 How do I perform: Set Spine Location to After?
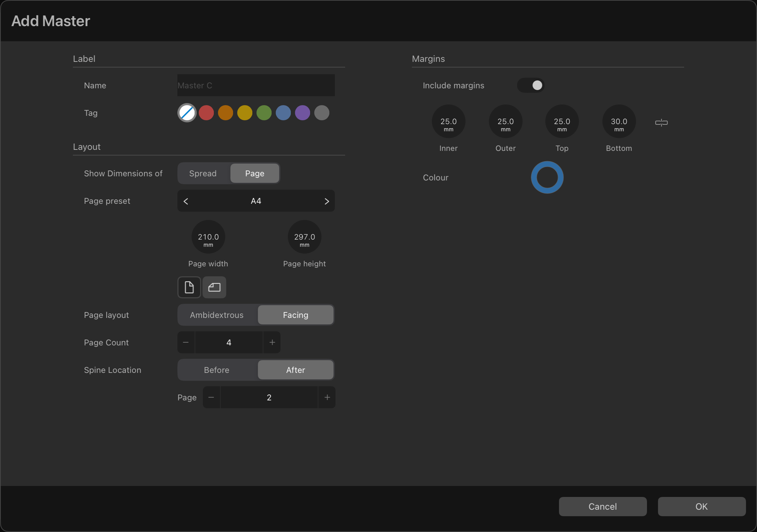point(296,370)
